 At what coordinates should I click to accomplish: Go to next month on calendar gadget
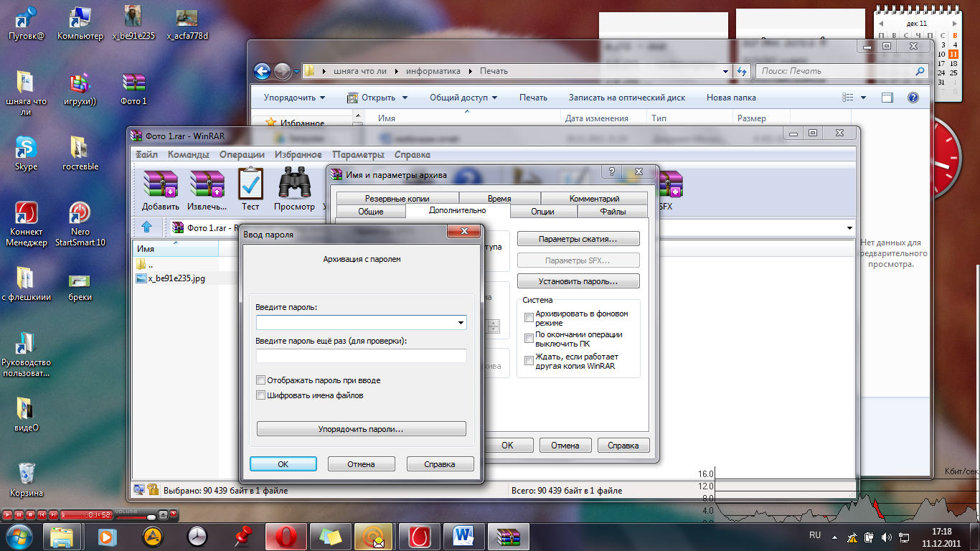coord(956,24)
